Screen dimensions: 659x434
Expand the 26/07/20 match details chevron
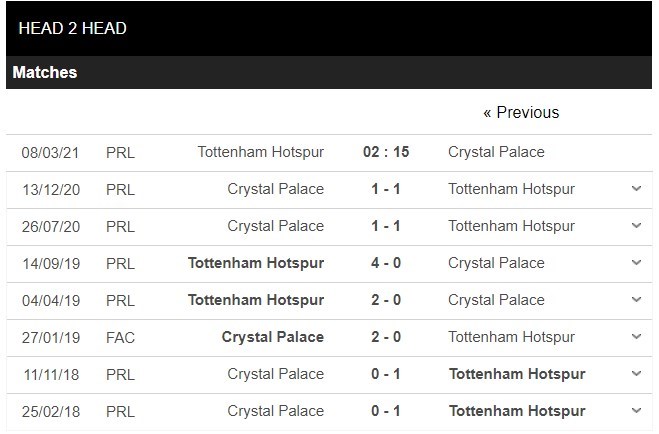[637, 226]
